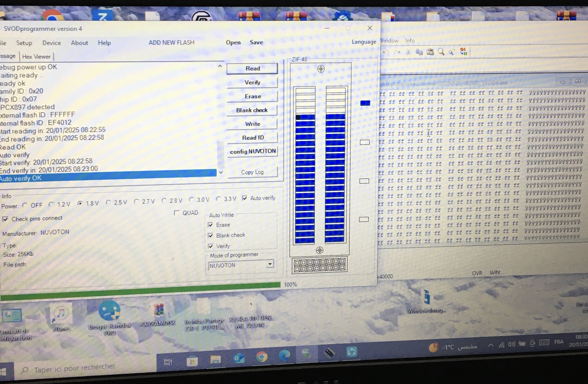
Task: Click the config NUVOTON button
Action: click(253, 151)
